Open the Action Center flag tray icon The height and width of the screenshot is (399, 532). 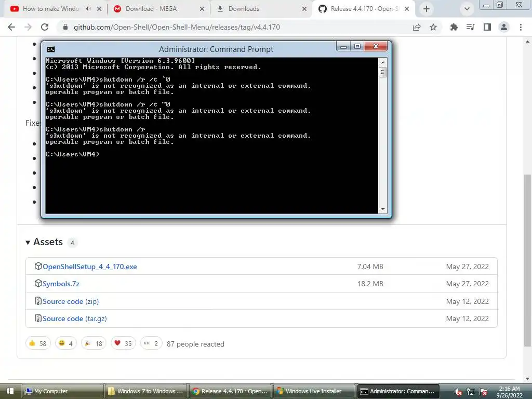pyautogui.click(x=484, y=392)
